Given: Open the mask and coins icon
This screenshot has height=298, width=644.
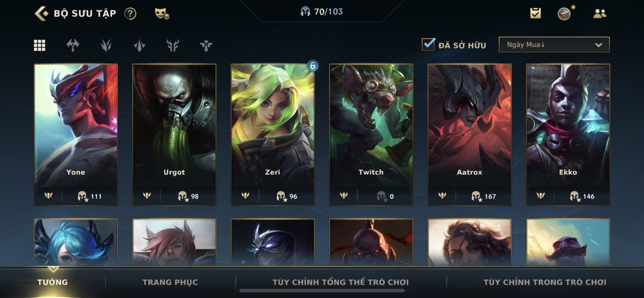Looking at the screenshot, I should (x=162, y=13).
